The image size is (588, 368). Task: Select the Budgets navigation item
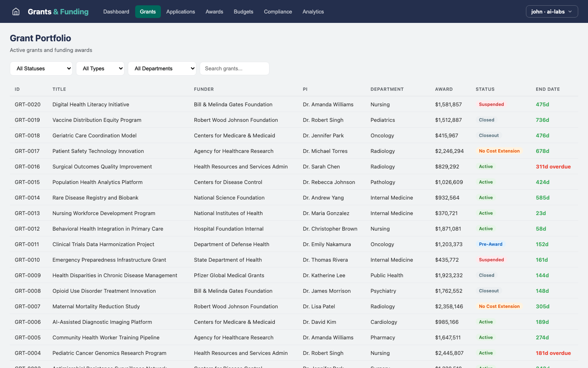(243, 11)
